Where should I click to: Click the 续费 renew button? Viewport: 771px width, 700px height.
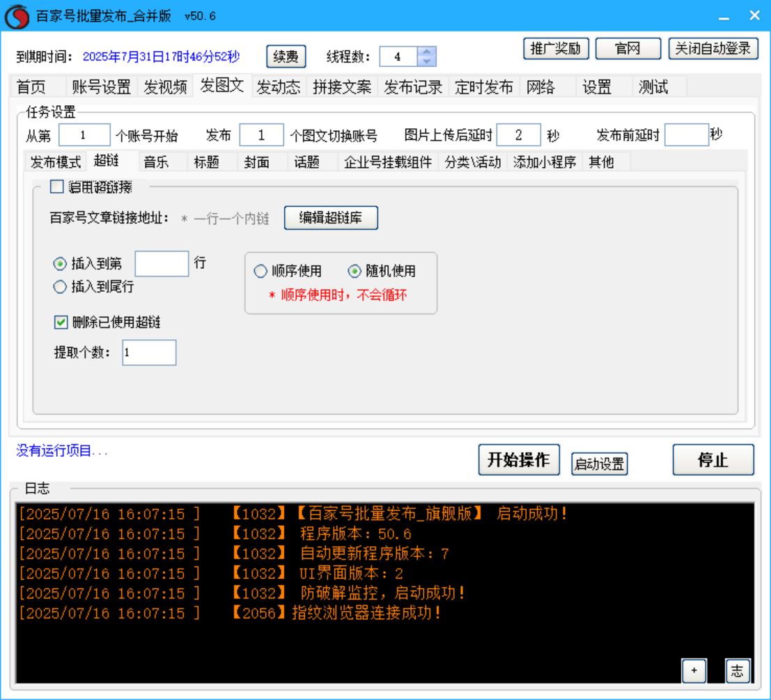286,56
